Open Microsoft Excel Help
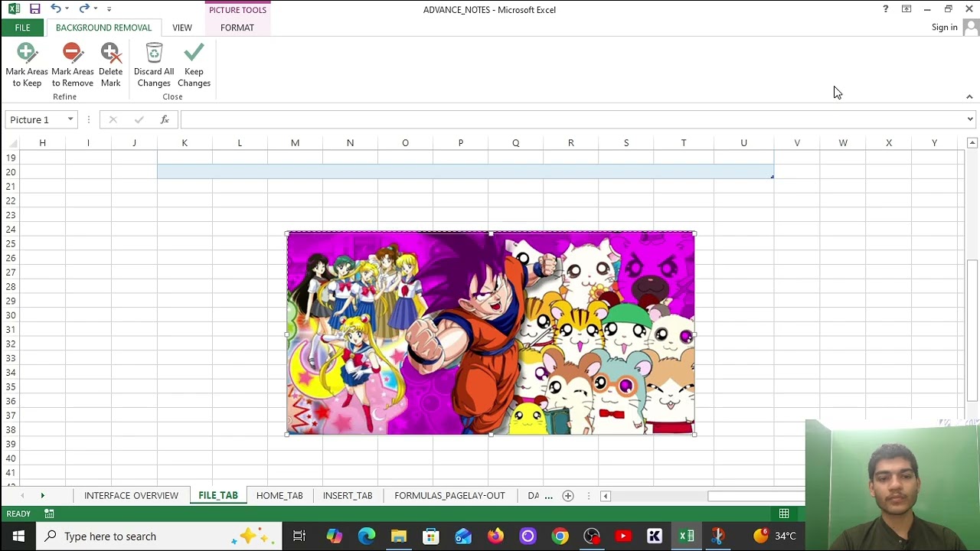This screenshot has height=551, width=980. click(885, 9)
